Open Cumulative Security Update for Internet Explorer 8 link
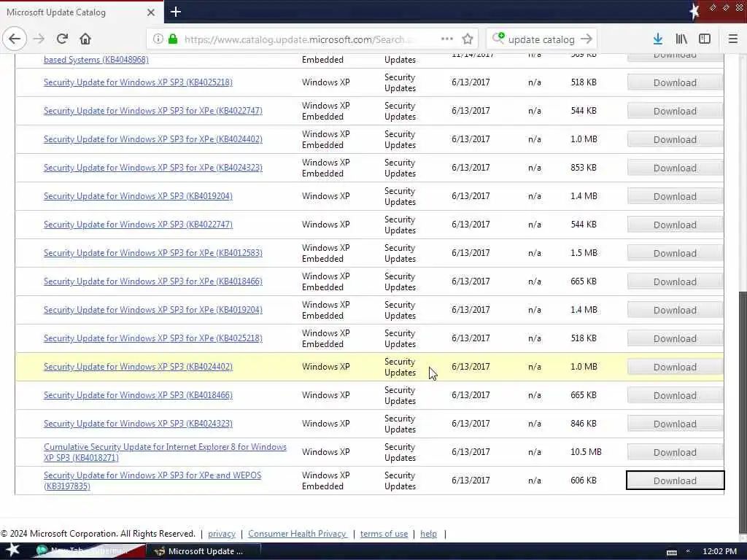This screenshot has height=560, width=747. pos(165,452)
